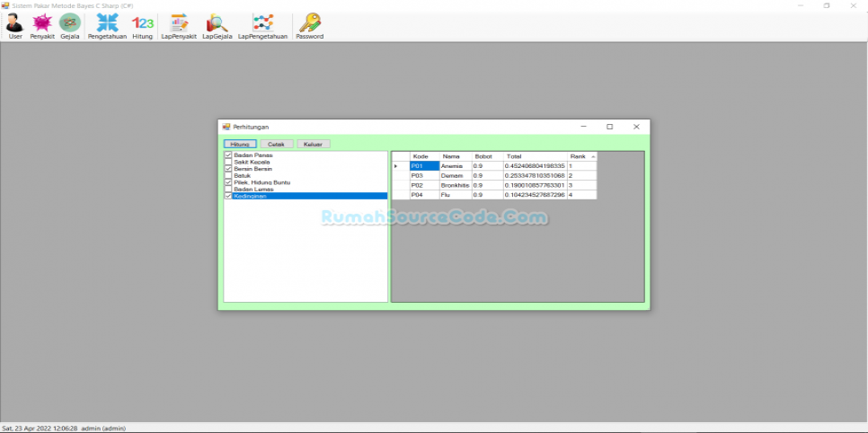Click the Bronkhitis name cell
The height and width of the screenshot is (433, 868).
pos(456,185)
